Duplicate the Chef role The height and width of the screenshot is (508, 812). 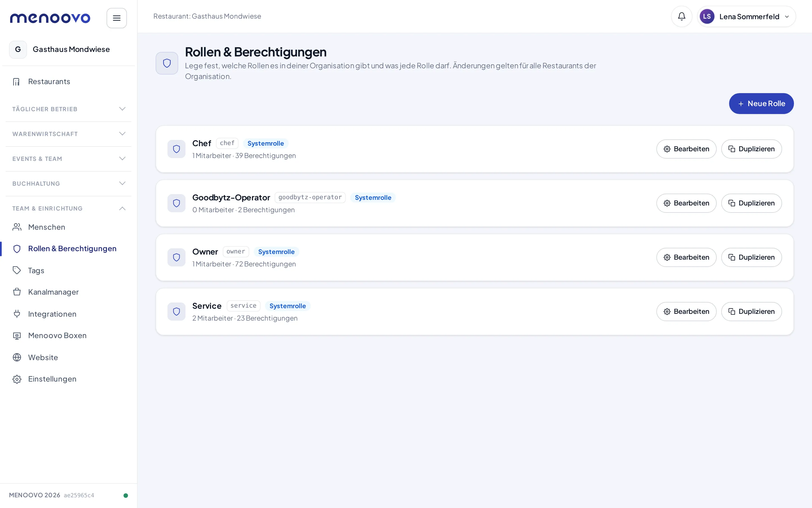751,149
